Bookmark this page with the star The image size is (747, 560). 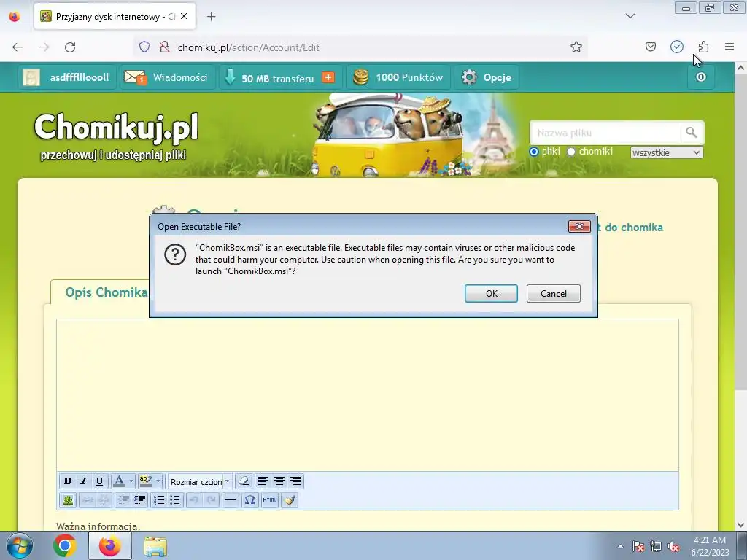click(x=576, y=47)
